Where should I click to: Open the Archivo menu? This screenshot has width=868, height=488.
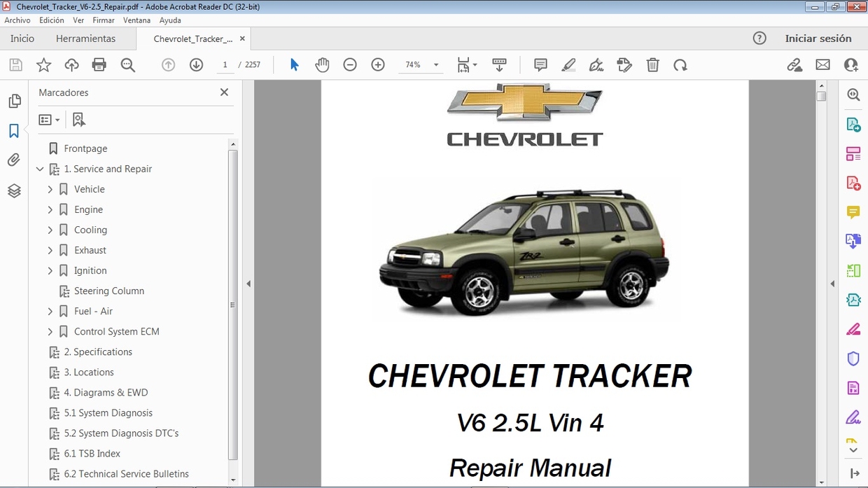click(x=17, y=20)
